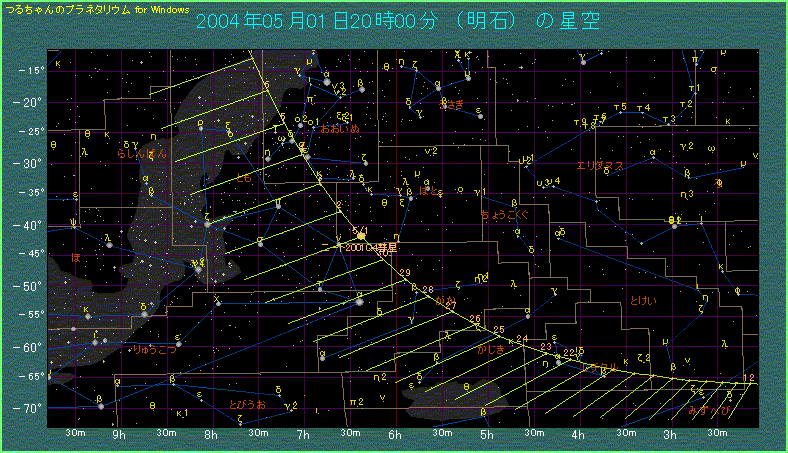
Task: Select comet path date marker 26
Action: (474, 319)
